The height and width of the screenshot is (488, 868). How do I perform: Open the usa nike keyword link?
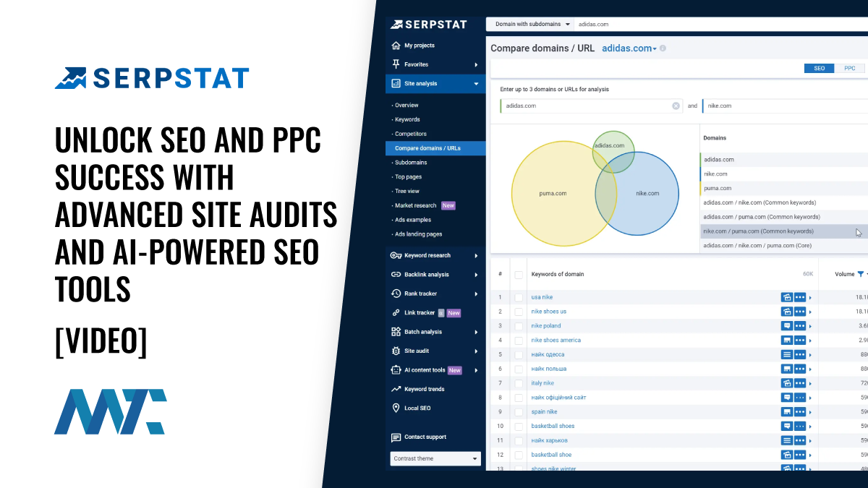[542, 297]
